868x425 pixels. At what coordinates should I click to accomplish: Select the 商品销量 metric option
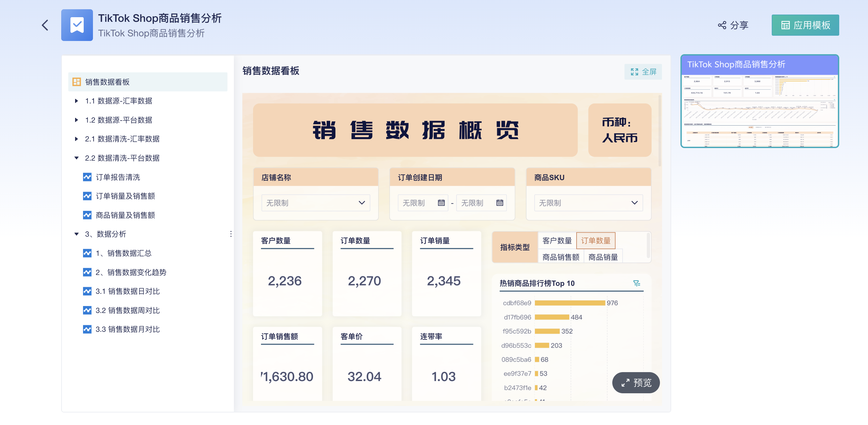pos(603,257)
